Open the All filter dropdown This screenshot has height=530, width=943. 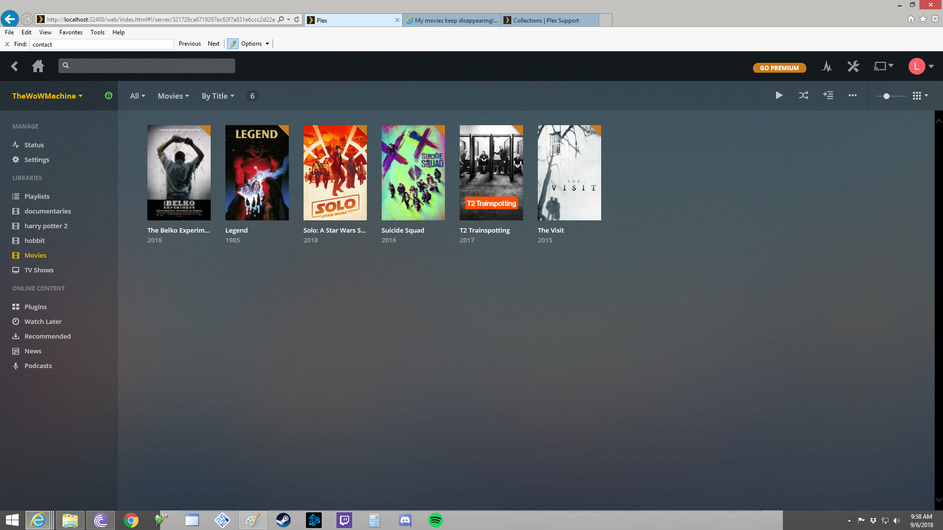137,96
